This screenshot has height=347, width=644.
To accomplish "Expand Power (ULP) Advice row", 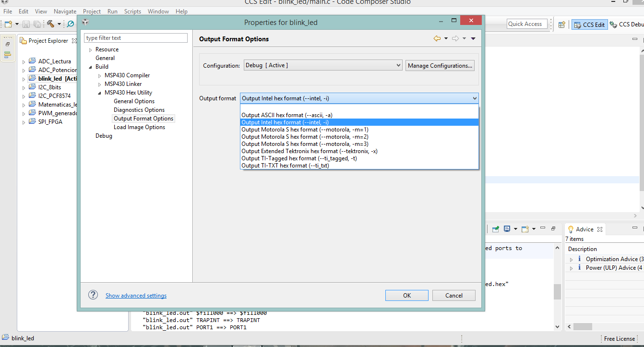I will pyautogui.click(x=571, y=268).
